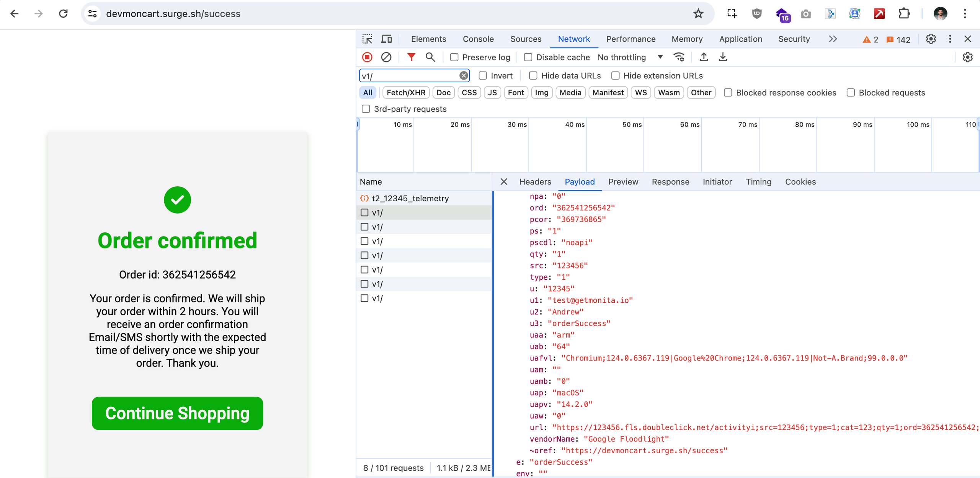980x478 pixels.
Task: Click the v1/ filter text field
Action: [409, 76]
